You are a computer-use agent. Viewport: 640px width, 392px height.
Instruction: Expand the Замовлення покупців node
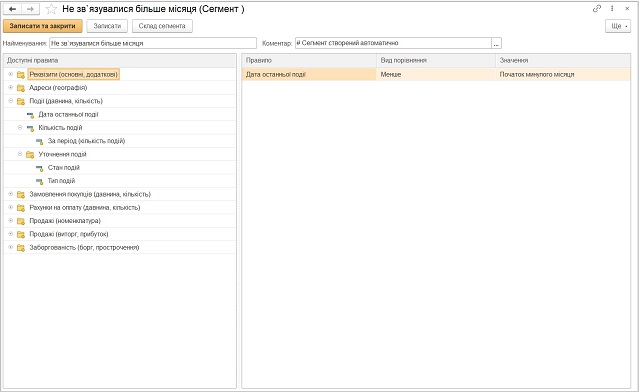coord(11,194)
